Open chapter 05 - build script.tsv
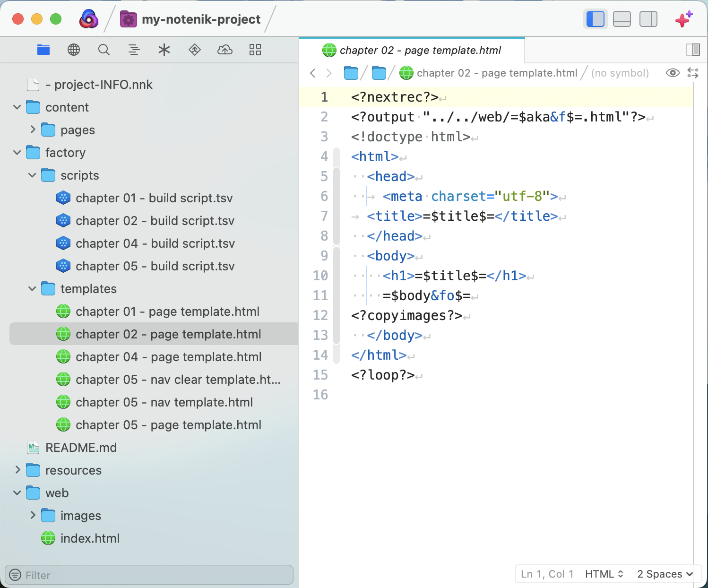The height and width of the screenshot is (588, 708). [x=155, y=266]
